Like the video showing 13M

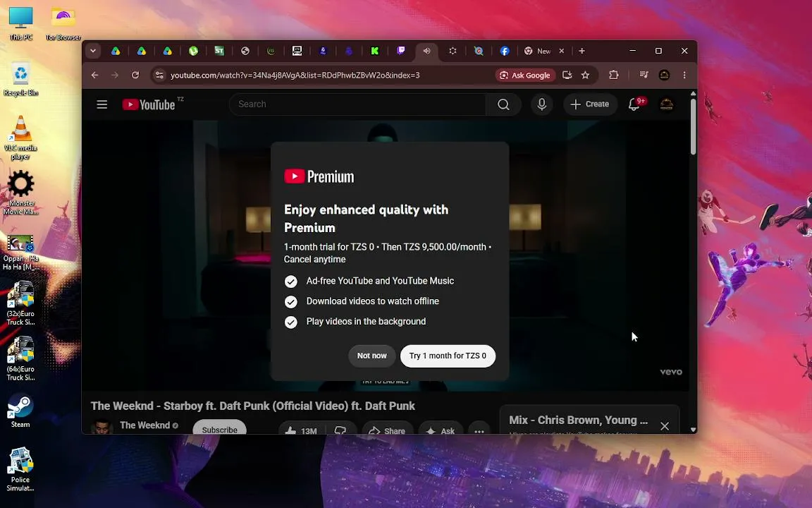tap(301, 430)
